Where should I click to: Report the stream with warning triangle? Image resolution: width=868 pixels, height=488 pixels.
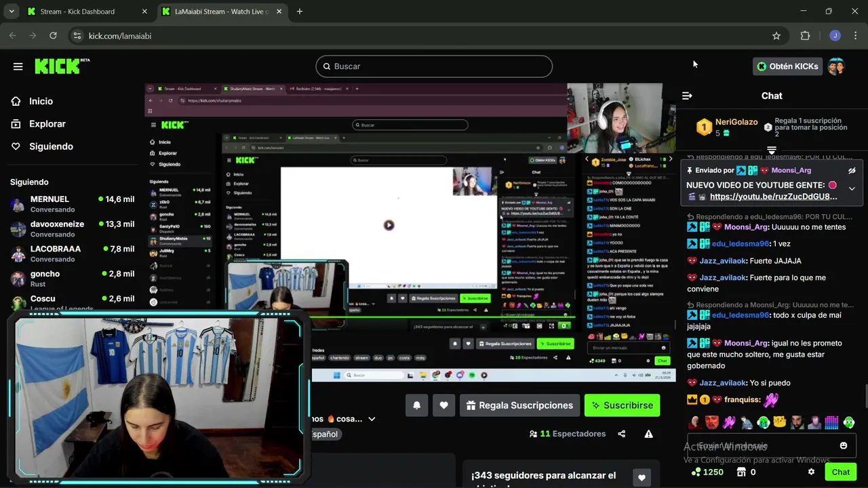coord(649,434)
